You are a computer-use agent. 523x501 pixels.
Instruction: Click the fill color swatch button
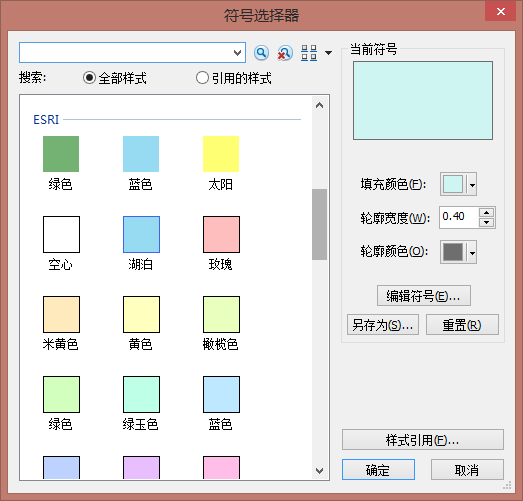[x=453, y=184]
